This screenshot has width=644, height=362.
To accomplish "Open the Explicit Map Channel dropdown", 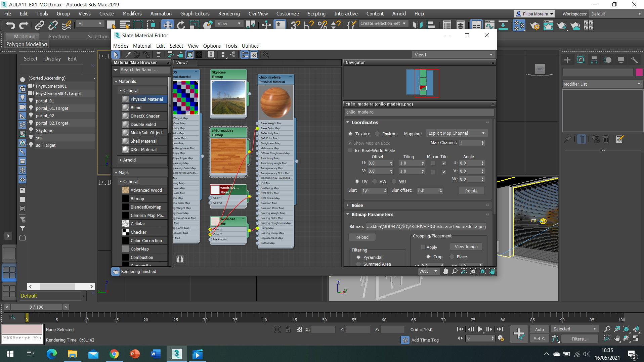I will pyautogui.click(x=456, y=133).
